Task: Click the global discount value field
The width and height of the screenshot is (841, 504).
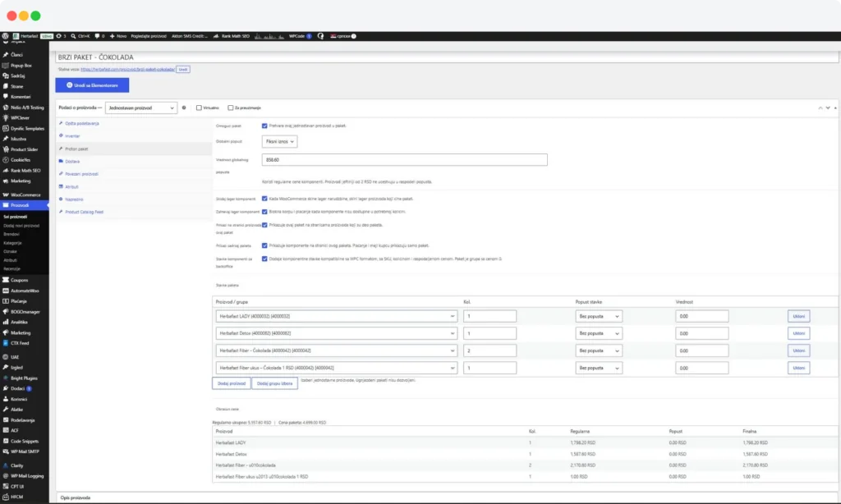Action: [404, 160]
